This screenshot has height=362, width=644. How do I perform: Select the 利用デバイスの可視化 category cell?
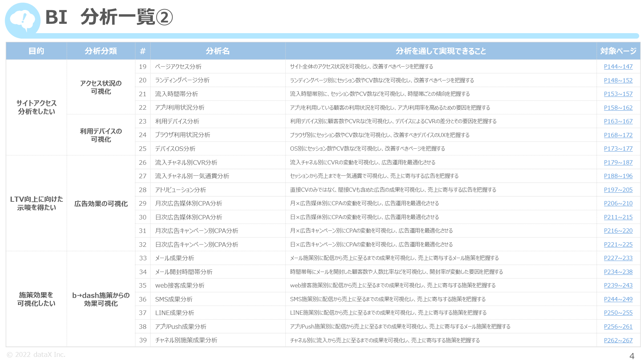(101, 135)
